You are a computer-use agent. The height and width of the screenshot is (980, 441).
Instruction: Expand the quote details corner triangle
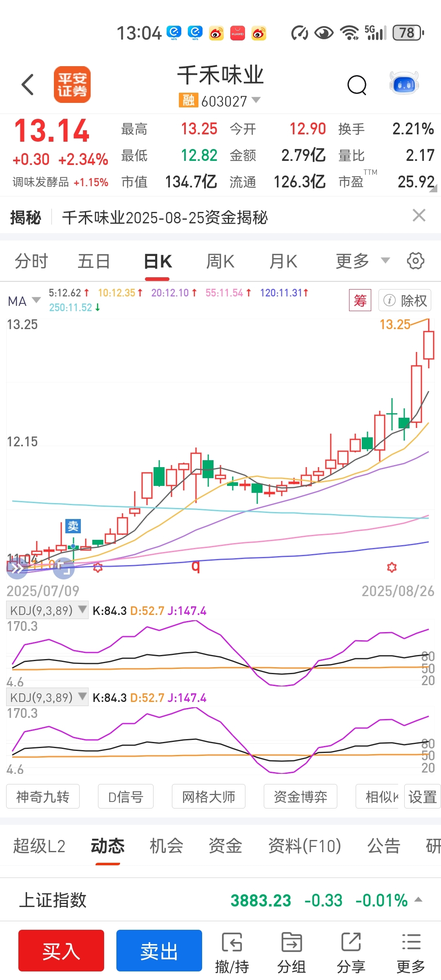coord(434,188)
